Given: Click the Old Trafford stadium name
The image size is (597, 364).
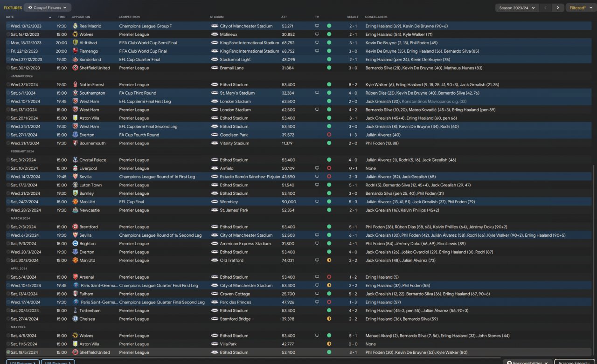Looking at the screenshot, I should (232, 261).
